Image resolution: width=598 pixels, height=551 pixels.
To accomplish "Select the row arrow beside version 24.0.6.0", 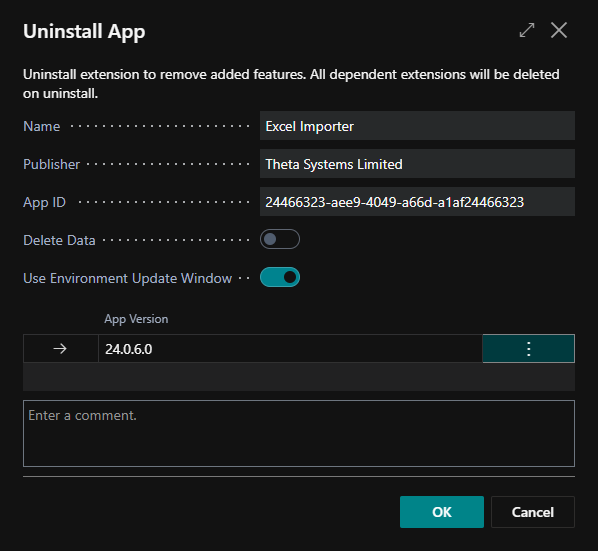I will click(x=60, y=349).
